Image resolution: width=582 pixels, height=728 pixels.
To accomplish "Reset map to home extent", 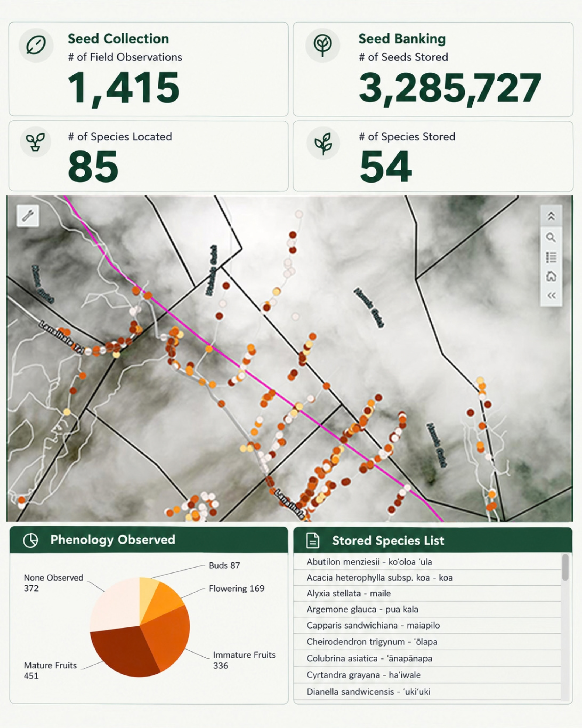I will [x=551, y=277].
